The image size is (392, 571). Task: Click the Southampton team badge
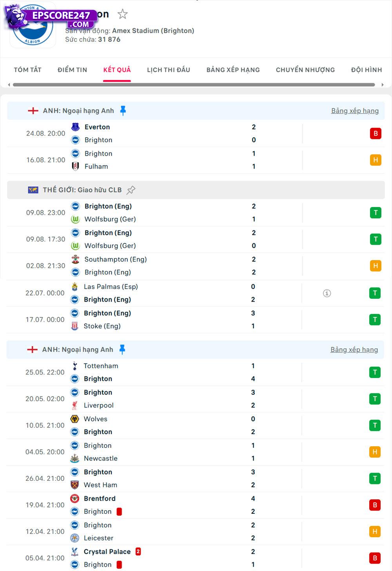point(76,259)
